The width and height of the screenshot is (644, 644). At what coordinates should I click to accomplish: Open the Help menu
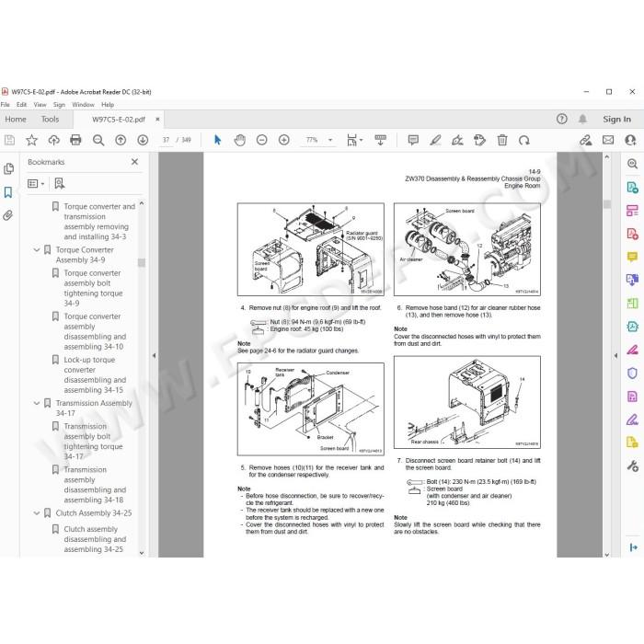(108, 105)
